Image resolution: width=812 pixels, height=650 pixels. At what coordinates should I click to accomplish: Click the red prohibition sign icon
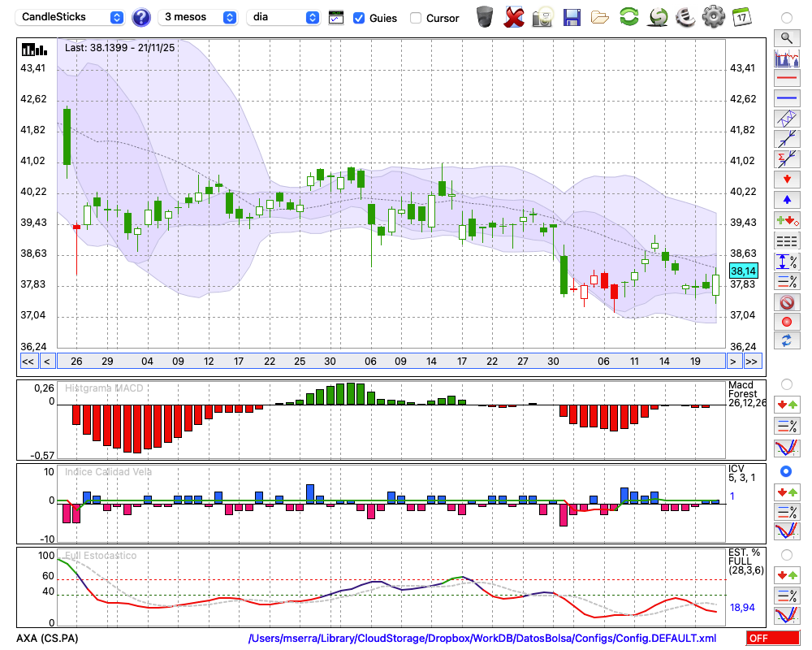pos(787,302)
